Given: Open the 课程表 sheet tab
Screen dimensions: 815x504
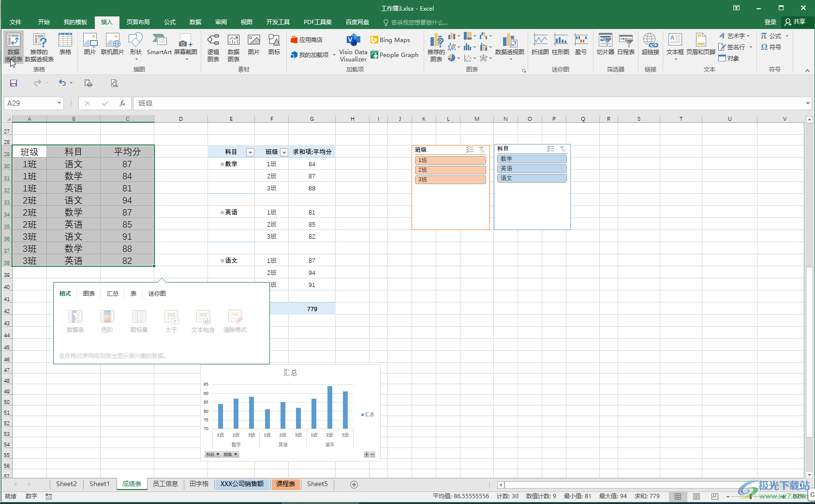Looking at the screenshot, I should [x=286, y=484].
